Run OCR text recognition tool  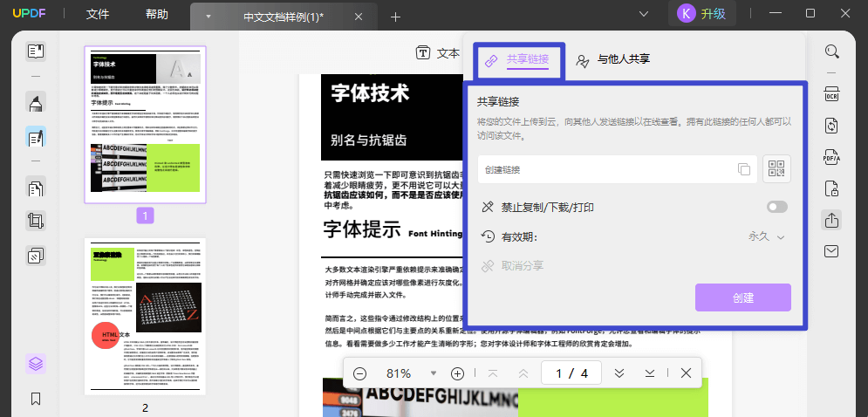tap(831, 95)
